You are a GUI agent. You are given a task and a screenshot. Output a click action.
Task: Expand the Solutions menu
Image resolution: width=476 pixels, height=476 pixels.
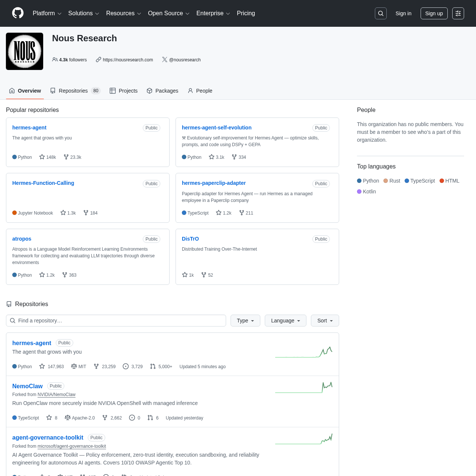(x=84, y=13)
